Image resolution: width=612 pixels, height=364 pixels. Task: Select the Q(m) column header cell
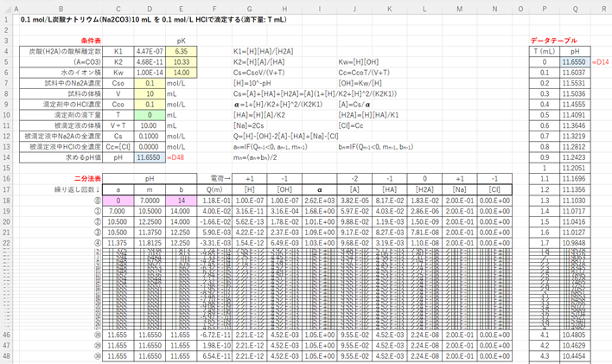[x=214, y=190]
